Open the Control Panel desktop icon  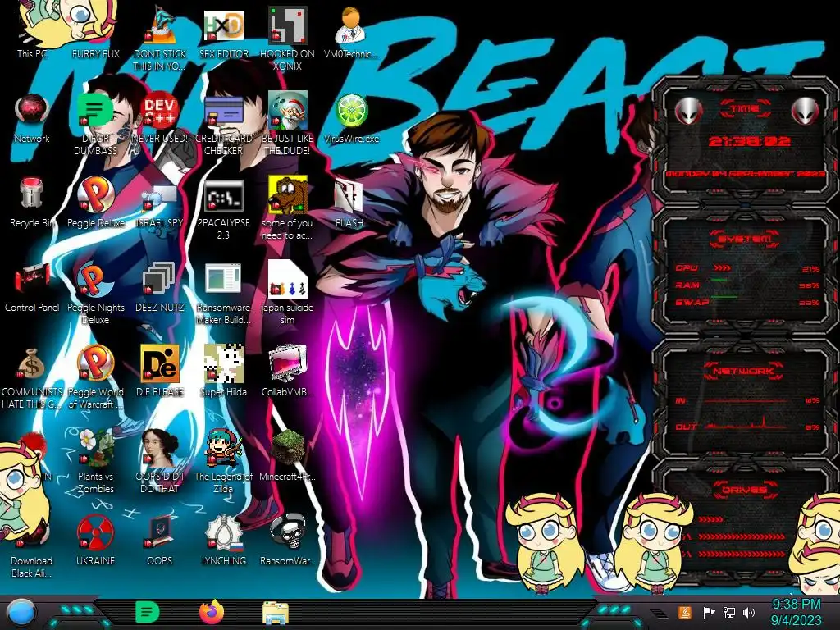click(x=32, y=288)
